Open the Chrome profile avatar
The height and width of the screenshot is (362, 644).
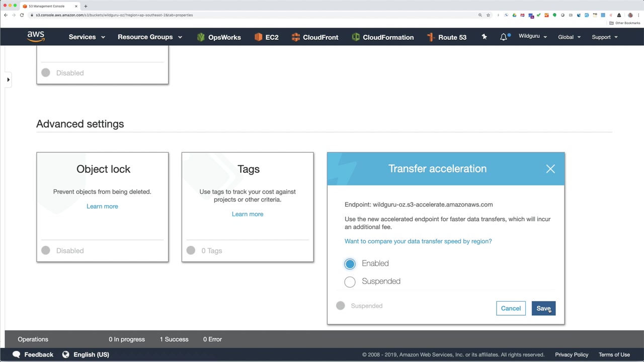coord(630,15)
